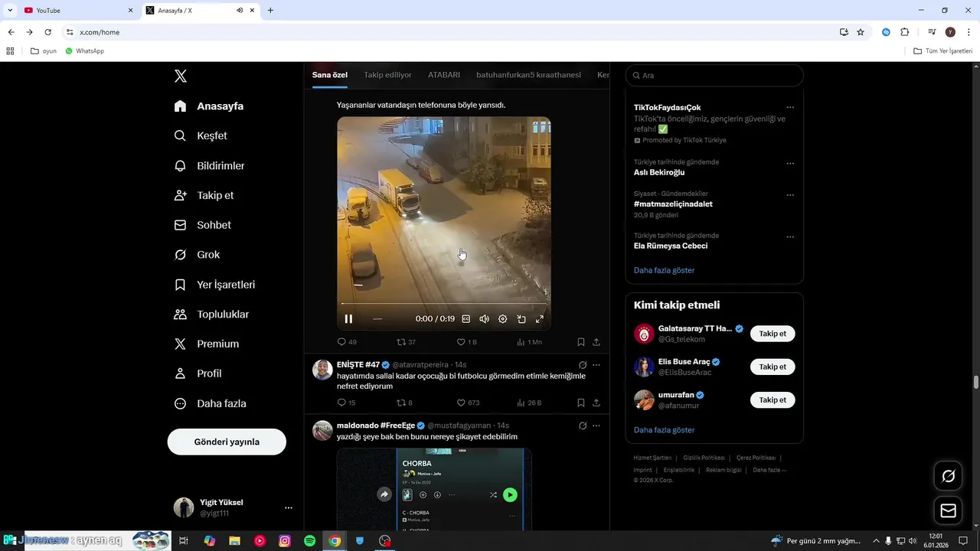This screenshot has height=551, width=980.
Task: Toggle picture-in-picture on video
Action: click(521, 319)
